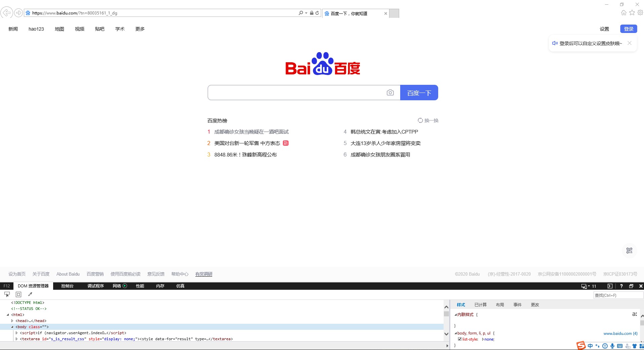Expand the textarea node in DOM tree
644x350 pixels.
point(16,339)
